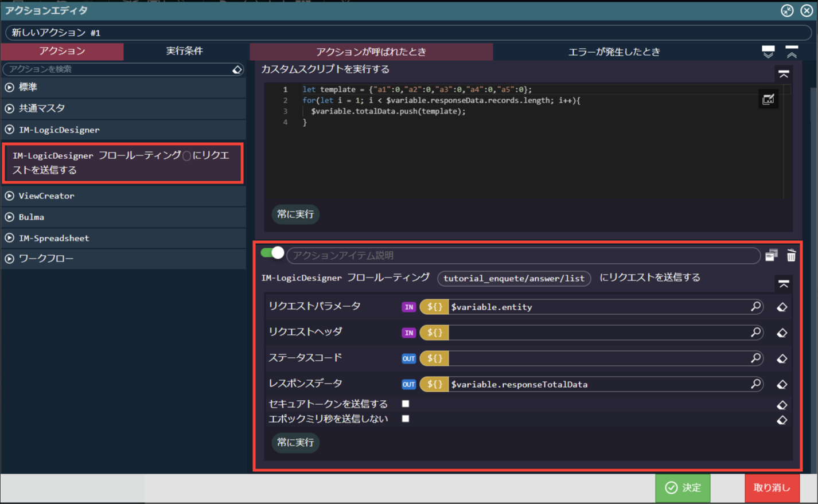Collapse all action items icon
Image resolution: width=818 pixels, height=504 pixels.
pos(792,52)
